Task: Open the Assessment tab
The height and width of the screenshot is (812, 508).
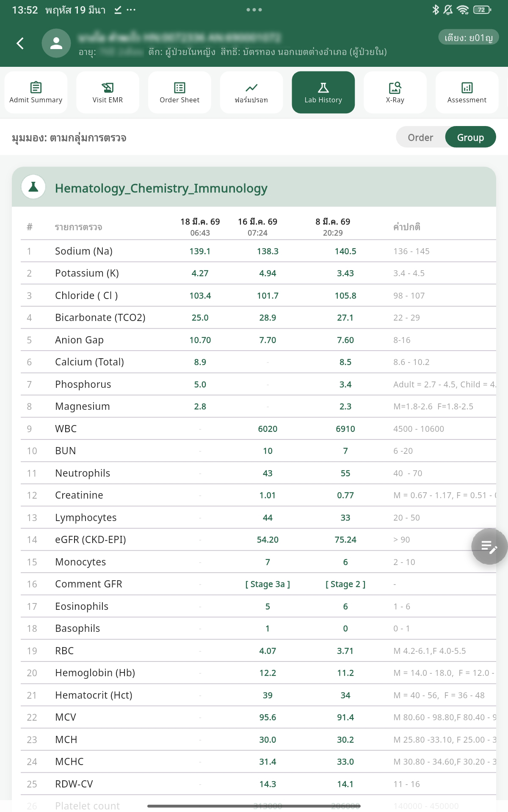Action: (467, 92)
